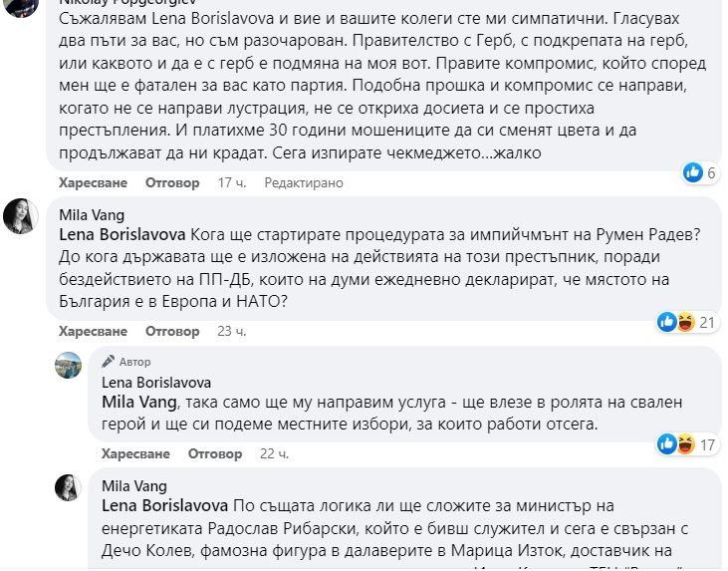
Task: Reply to Mila Vang's impeachment comment with Отговор
Action: [x=172, y=331]
